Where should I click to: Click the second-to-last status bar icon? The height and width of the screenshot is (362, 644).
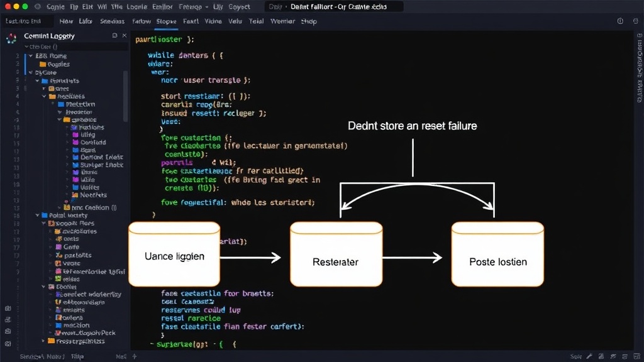coord(625,356)
